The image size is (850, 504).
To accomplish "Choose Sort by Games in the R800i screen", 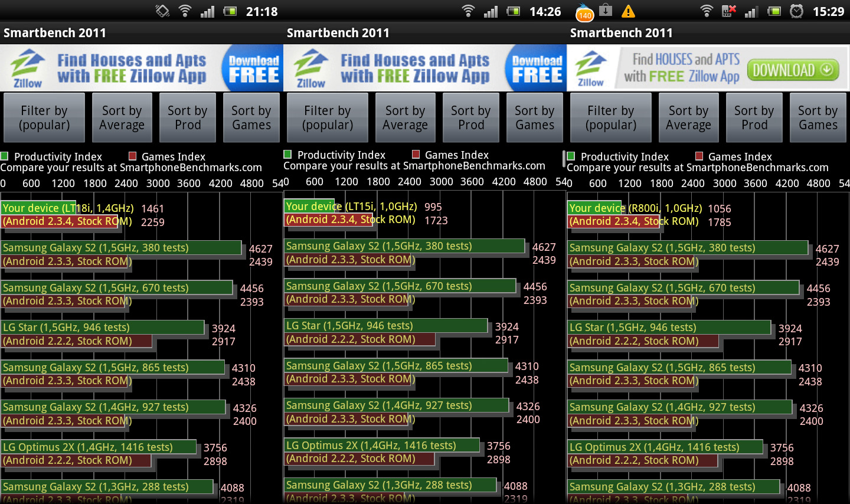I will click(818, 117).
